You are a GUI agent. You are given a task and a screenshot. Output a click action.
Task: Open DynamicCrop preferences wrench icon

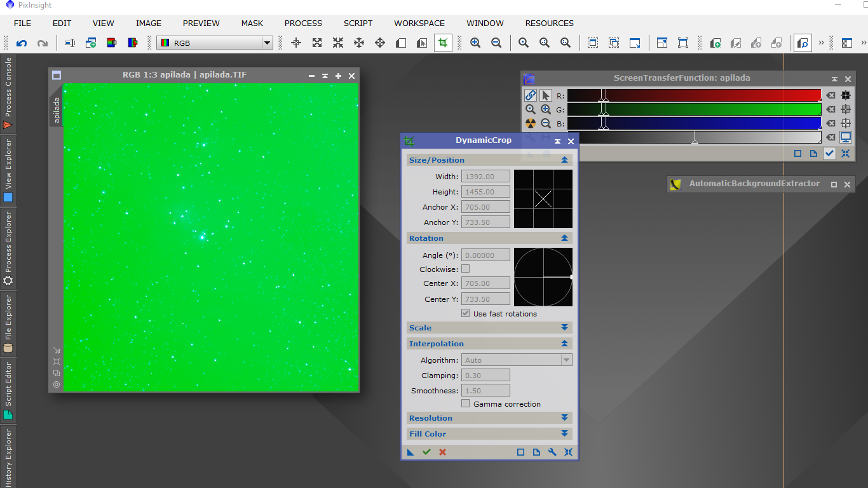(x=552, y=452)
